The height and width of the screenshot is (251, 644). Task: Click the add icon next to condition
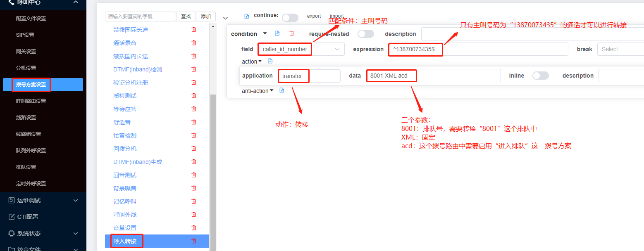(x=277, y=33)
